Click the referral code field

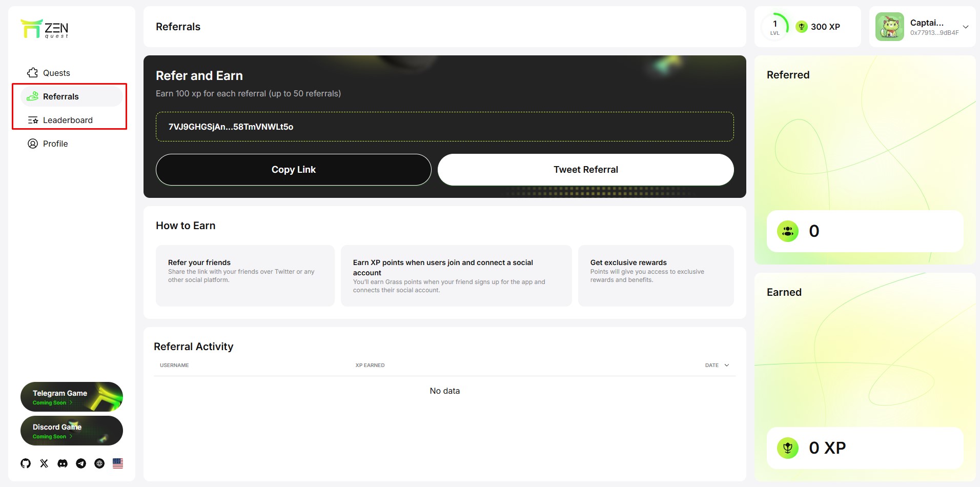[444, 127]
